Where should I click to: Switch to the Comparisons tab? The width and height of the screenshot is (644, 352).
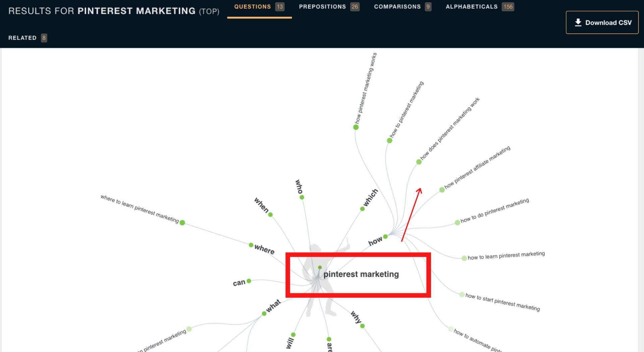point(402,7)
